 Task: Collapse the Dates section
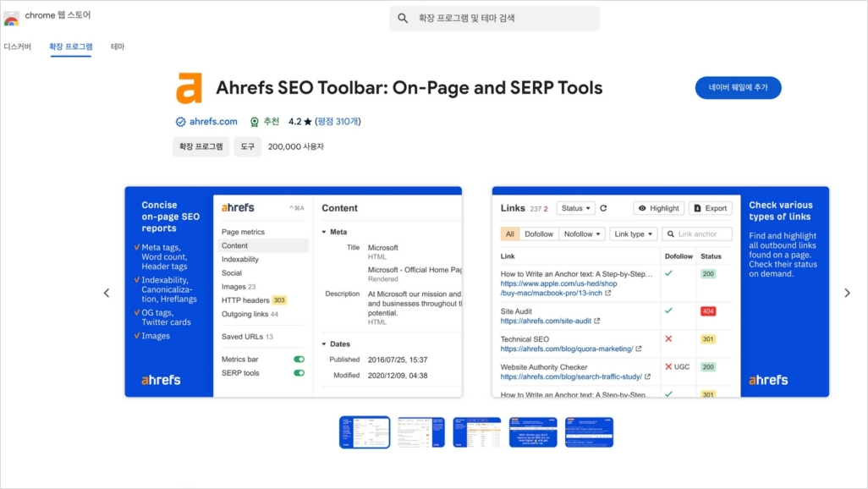(x=324, y=343)
